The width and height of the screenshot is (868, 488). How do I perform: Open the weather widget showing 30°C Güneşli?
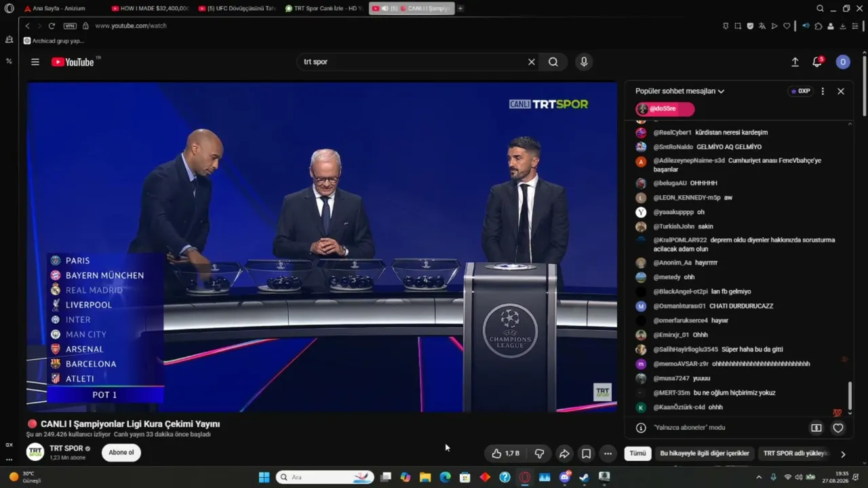tap(24, 477)
